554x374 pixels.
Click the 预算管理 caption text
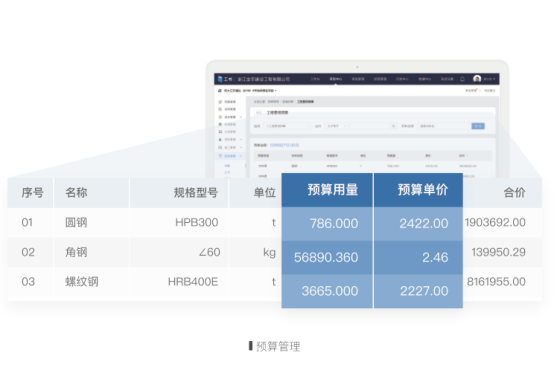click(278, 346)
